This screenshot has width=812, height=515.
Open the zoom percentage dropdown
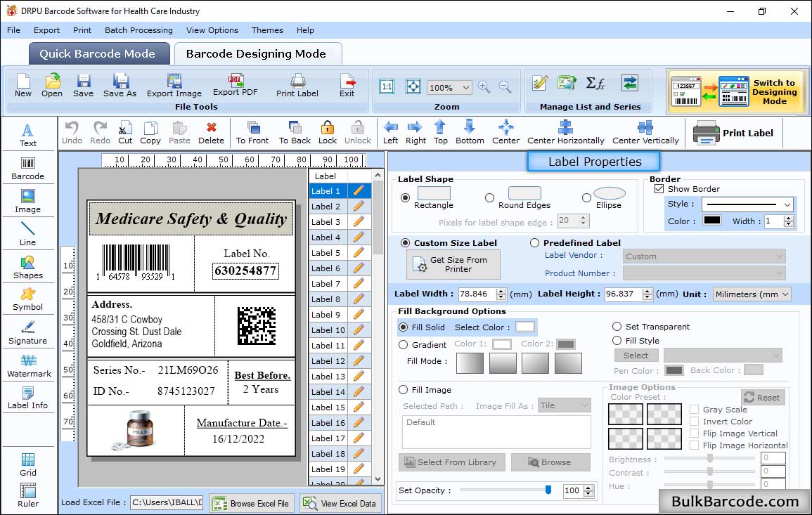pyautogui.click(x=465, y=87)
